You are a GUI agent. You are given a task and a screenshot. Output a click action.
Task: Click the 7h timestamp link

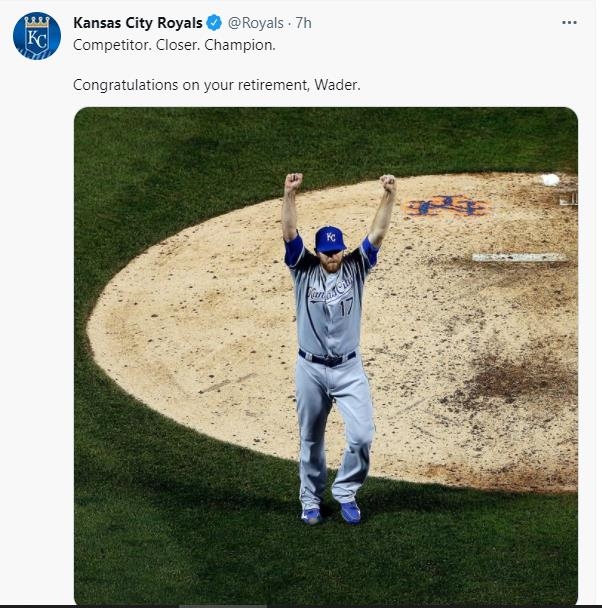pyautogui.click(x=303, y=23)
